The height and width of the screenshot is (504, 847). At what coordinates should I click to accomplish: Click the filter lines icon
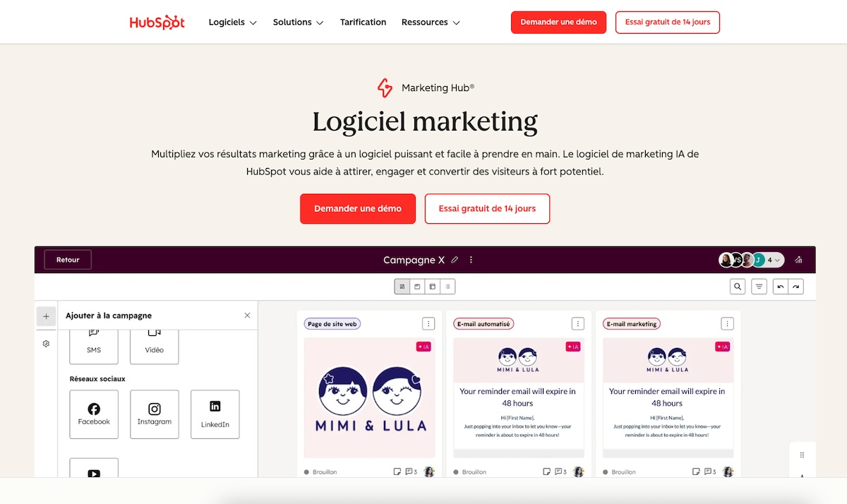click(759, 287)
